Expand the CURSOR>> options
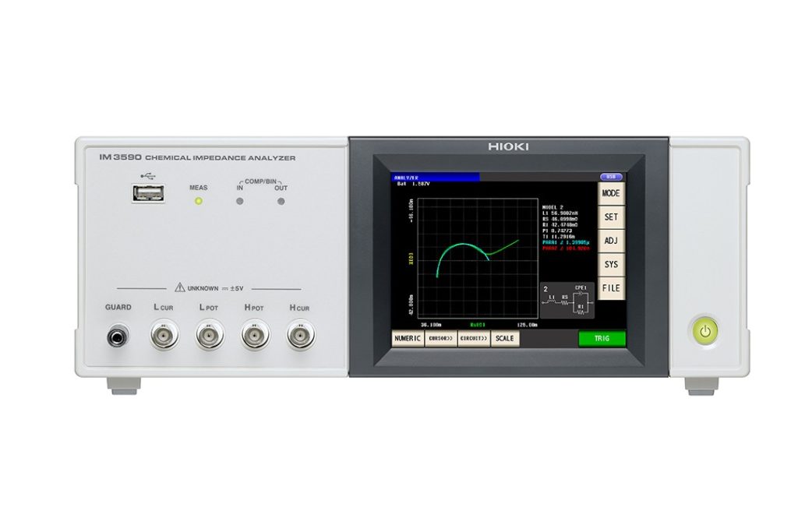 click(440, 339)
